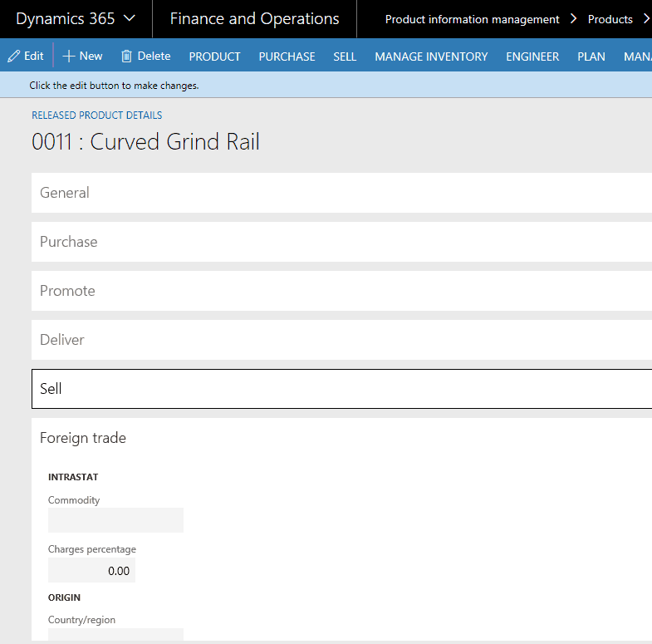Open the MANAGE INVENTORY ribbon tab
652x644 pixels.
click(431, 57)
